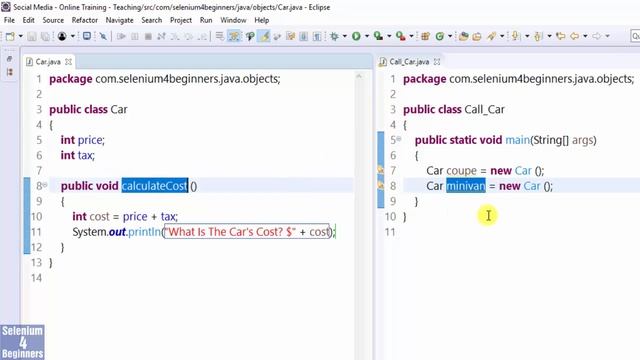Click the Debug bug icon

pos(334,36)
